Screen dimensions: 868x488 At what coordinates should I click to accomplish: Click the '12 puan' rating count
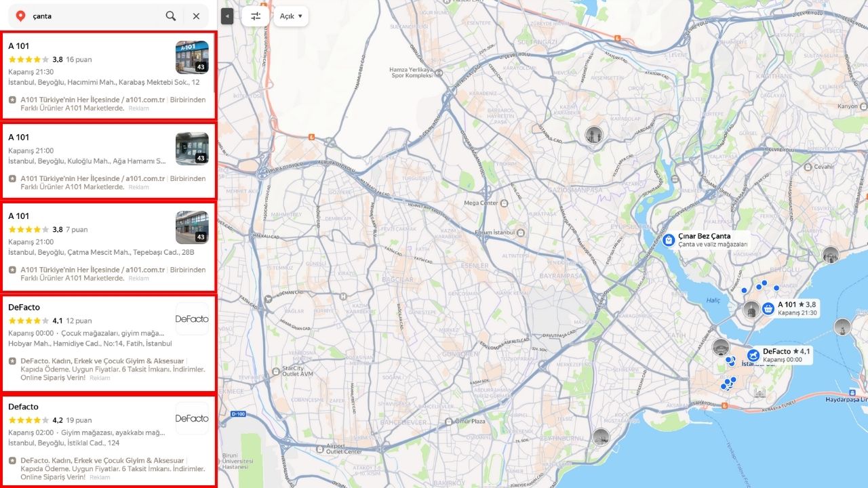coord(79,321)
